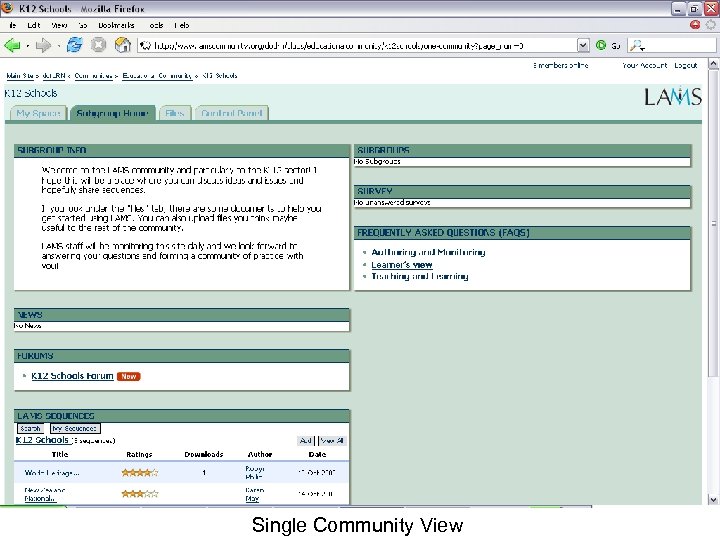This screenshot has height=540, width=720.
Task: Click the red icon at menu bar right
Action: (x=695, y=25)
